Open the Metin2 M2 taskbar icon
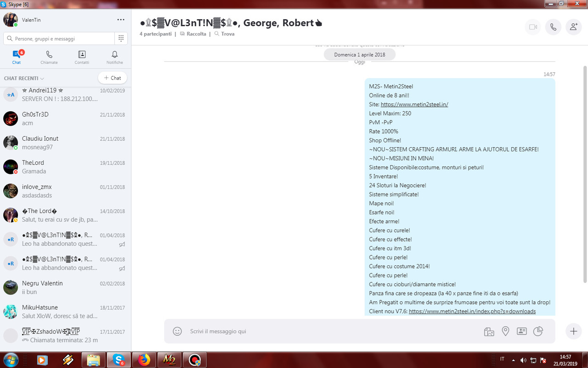The height and width of the screenshot is (368, 588). 170,360
